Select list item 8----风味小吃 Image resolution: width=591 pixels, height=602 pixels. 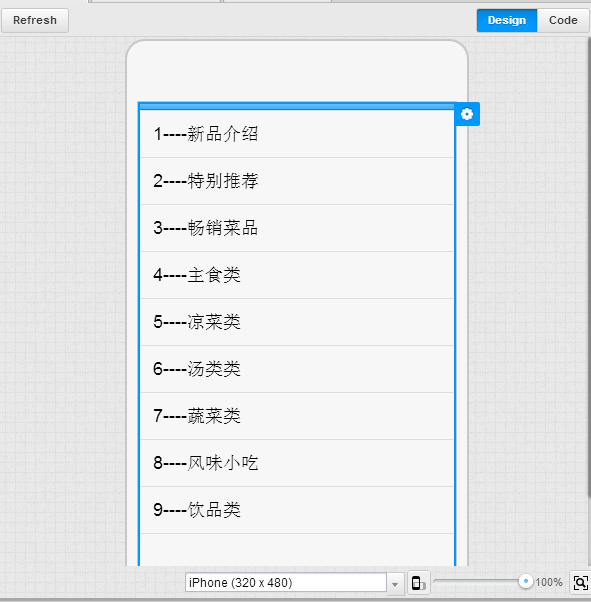pyautogui.click(x=297, y=463)
